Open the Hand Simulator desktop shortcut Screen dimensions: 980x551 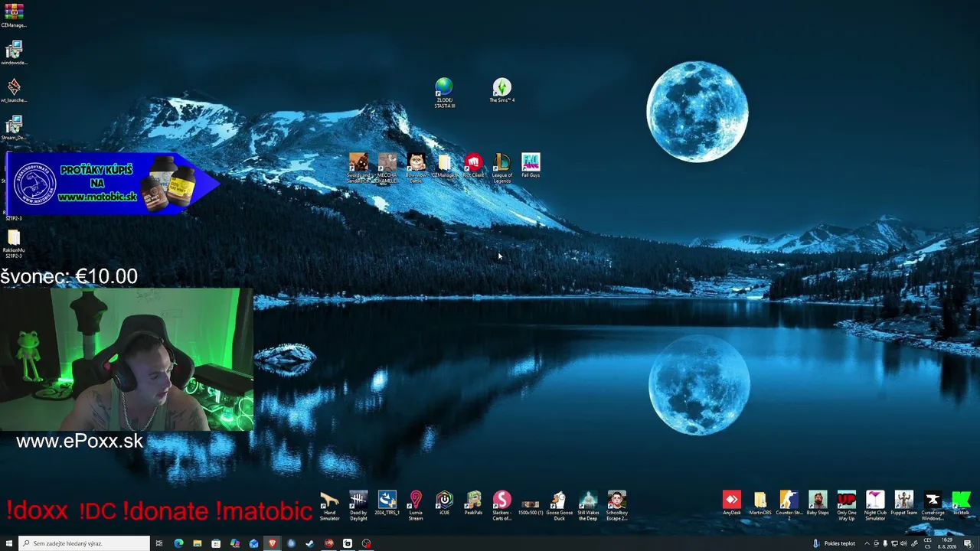pos(330,506)
